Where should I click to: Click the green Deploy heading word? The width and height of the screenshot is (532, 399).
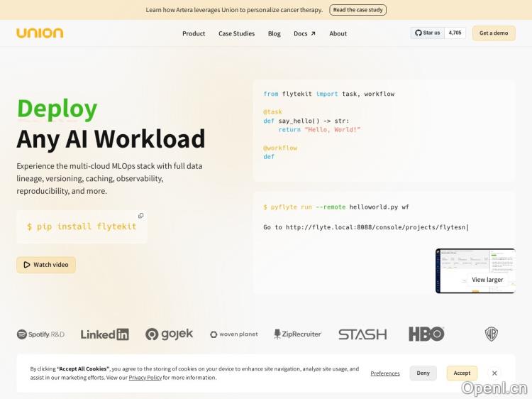57,109
